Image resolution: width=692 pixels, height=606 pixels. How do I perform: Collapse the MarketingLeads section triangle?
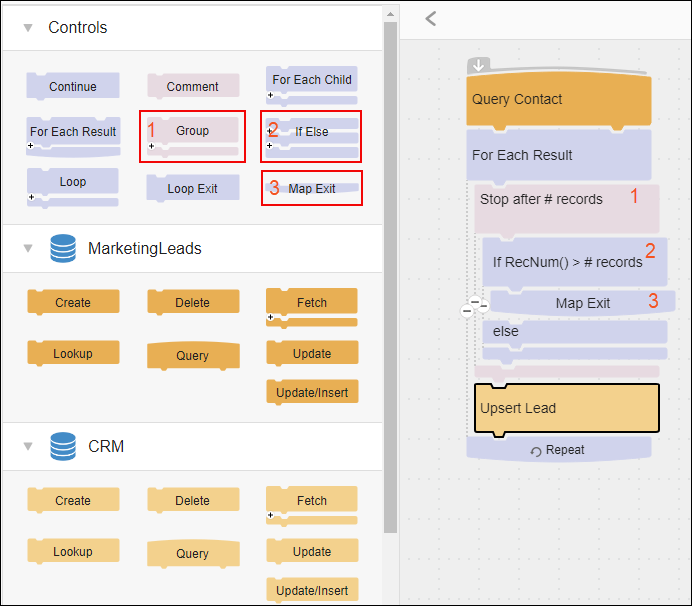(28, 248)
